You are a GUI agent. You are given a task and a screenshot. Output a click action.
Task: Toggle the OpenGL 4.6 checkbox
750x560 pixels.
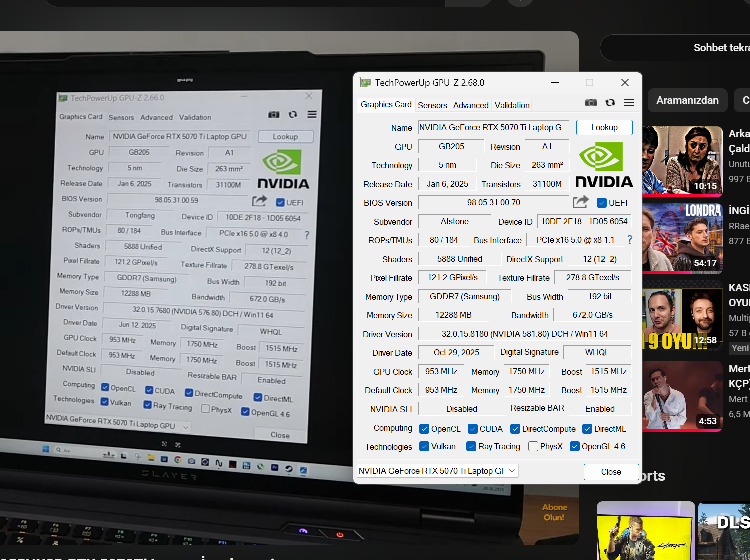coord(575,446)
